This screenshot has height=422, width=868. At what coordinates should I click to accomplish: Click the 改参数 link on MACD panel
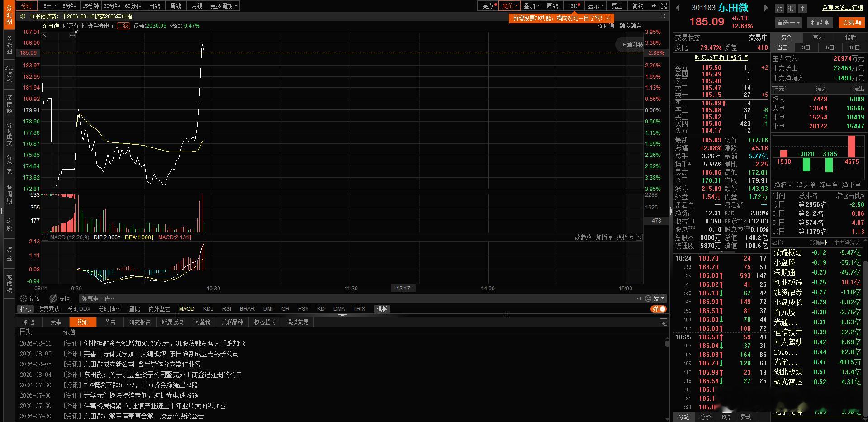point(583,237)
